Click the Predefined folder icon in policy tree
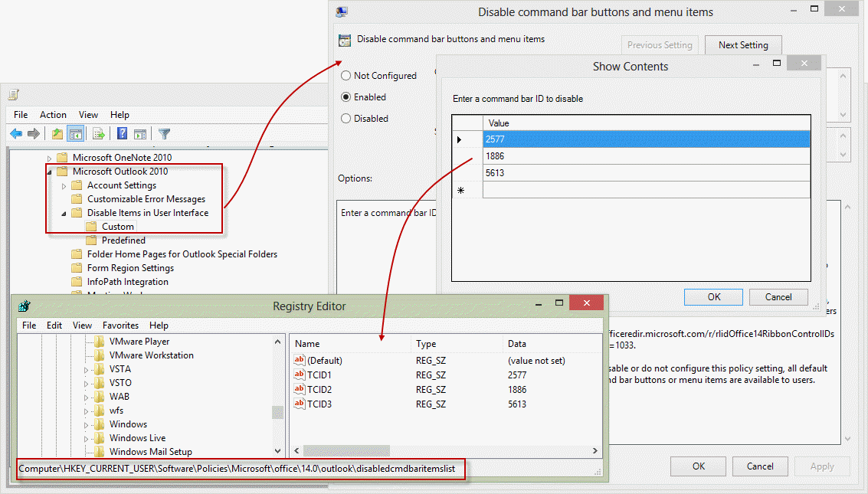 click(91, 240)
